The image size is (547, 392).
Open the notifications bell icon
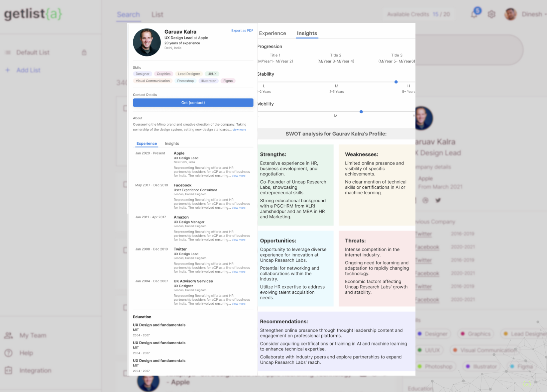475,14
